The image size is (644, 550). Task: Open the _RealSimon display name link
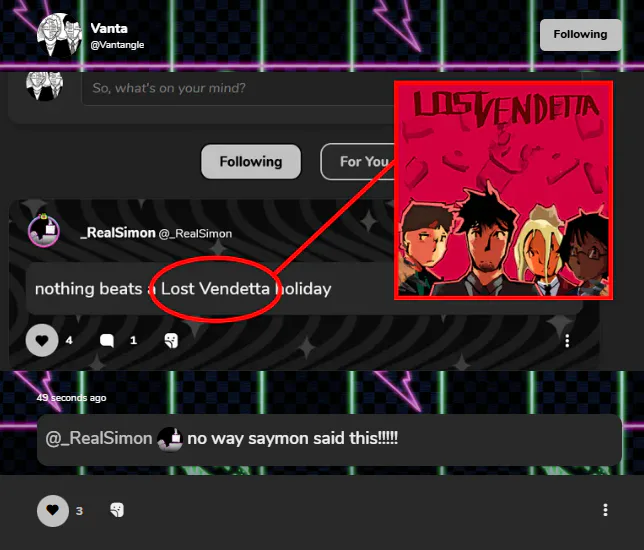(x=118, y=233)
